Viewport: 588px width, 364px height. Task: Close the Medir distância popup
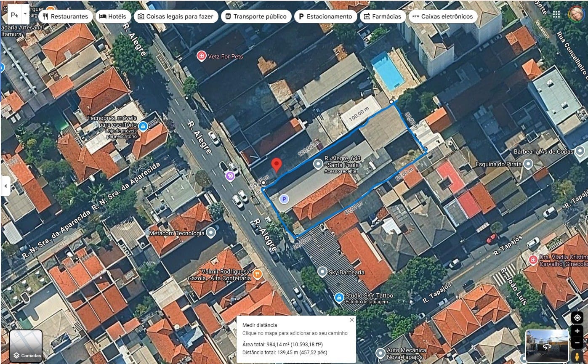tap(351, 320)
